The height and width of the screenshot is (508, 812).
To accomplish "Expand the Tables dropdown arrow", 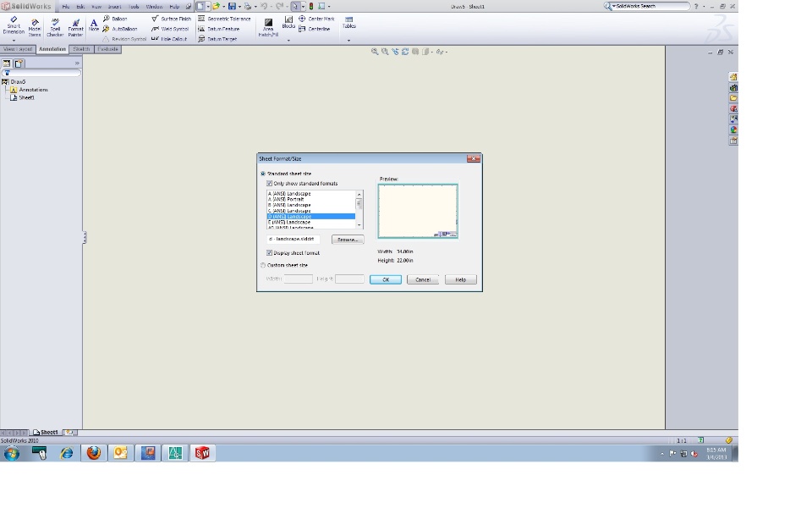I will (349, 40).
